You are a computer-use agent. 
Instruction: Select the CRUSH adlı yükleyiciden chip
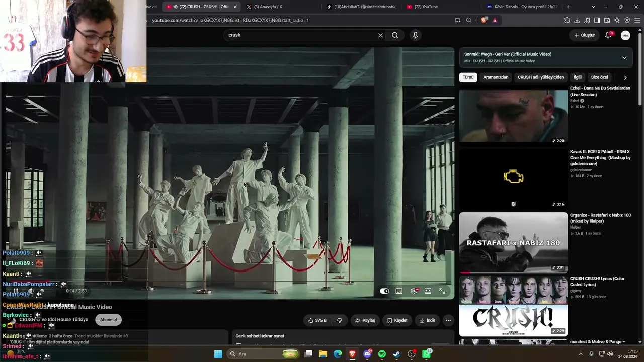(541, 77)
